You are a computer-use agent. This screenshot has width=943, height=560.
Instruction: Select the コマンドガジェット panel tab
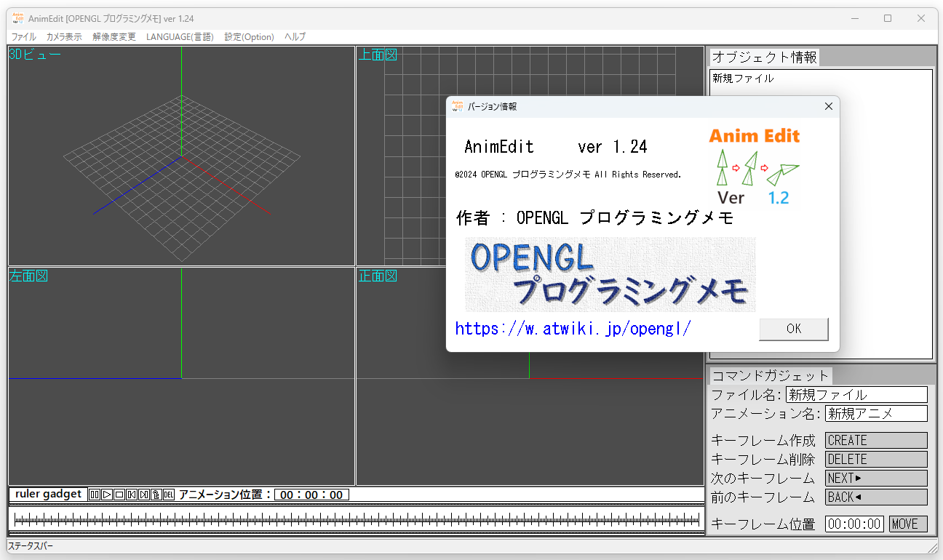[x=771, y=376]
